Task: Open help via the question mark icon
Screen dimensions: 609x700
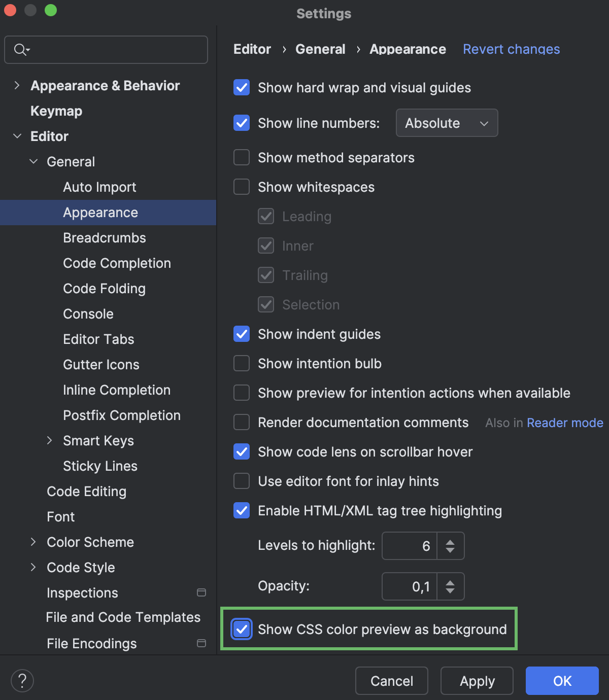Action: pyautogui.click(x=22, y=680)
